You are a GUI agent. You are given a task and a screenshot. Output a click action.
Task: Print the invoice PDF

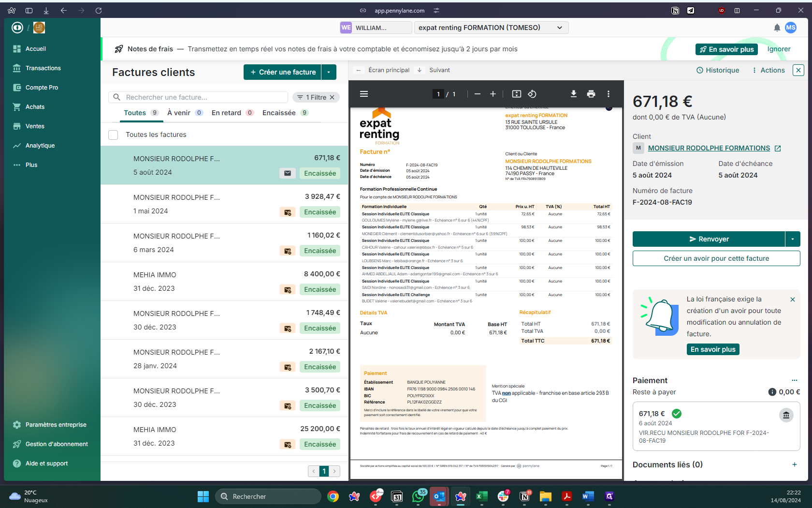[591, 94]
